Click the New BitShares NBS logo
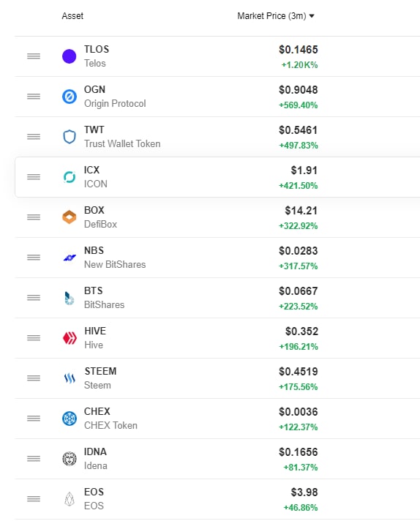This screenshot has height=521, width=420. 69,258
